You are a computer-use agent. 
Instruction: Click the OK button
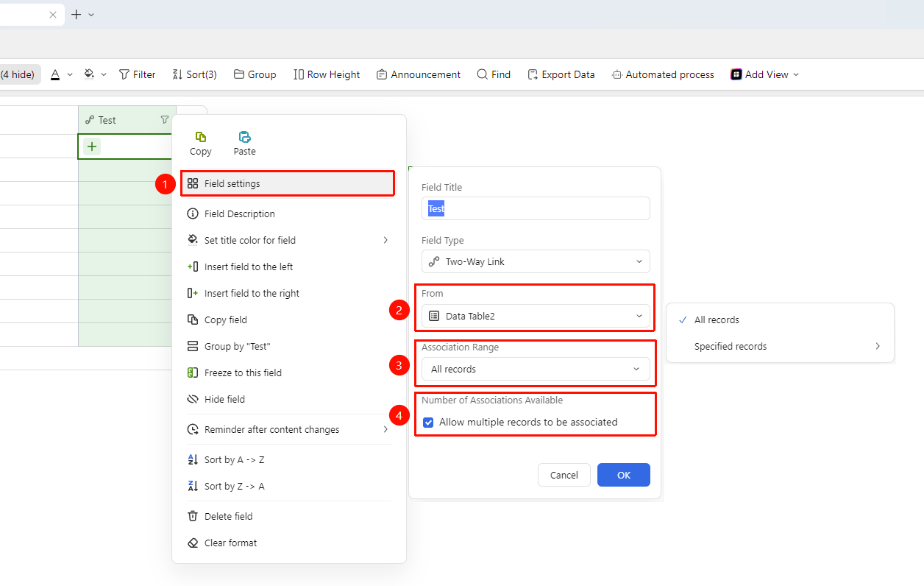[x=624, y=475]
